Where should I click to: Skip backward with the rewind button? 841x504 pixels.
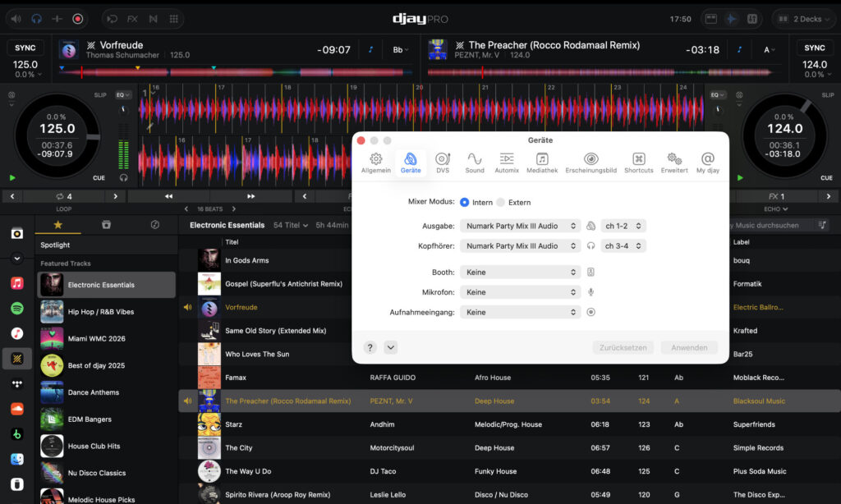pyautogui.click(x=168, y=196)
